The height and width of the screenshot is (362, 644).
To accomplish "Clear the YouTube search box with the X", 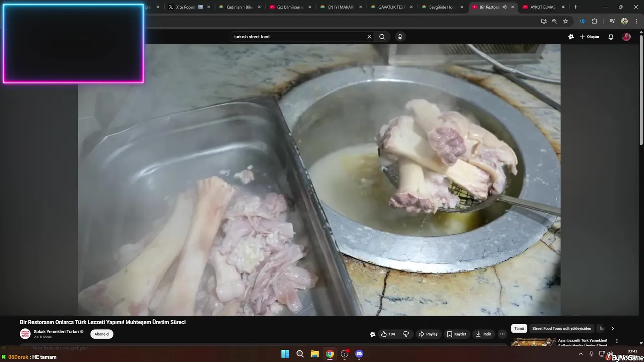I will click(x=369, y=37).
